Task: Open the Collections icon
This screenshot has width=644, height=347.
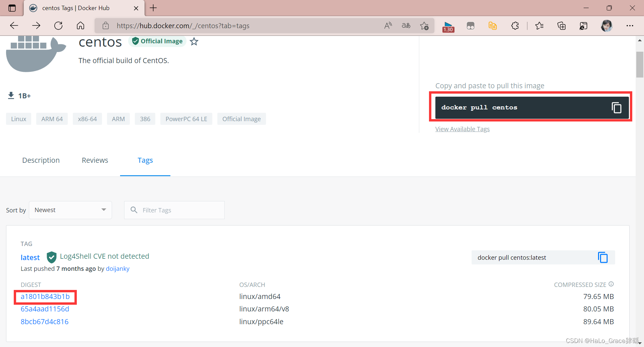Action: click(x=561, y=26)
